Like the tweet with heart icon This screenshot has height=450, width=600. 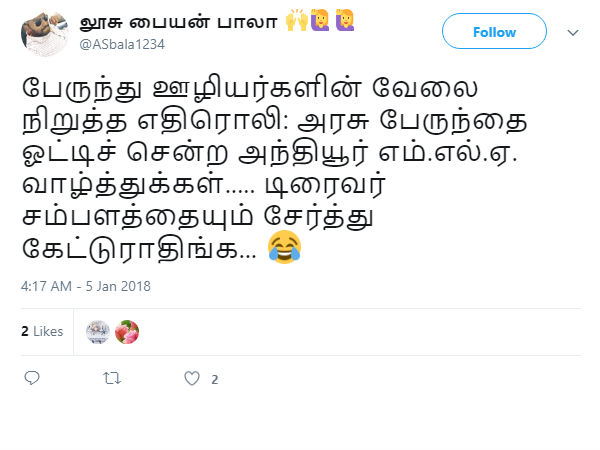pyautogui.click(x=192, y=378)
